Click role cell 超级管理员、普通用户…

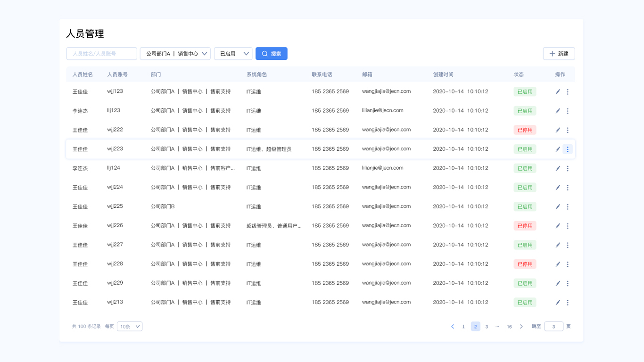tap(274, 226)
